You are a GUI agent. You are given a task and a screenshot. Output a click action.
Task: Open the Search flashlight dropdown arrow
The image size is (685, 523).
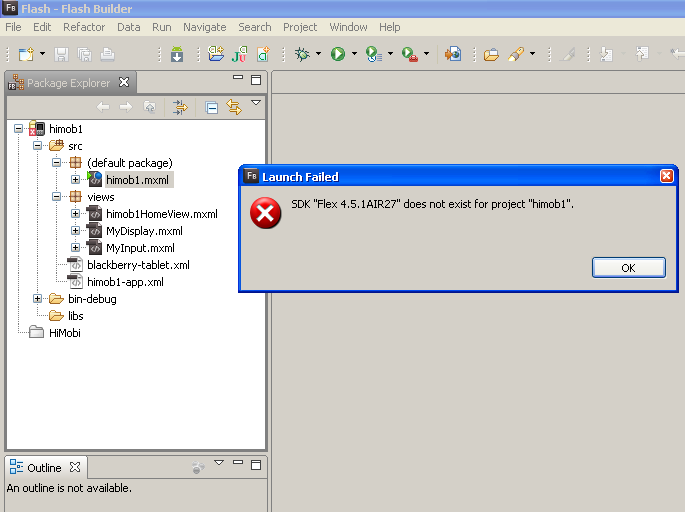click(x=533, y=54)
